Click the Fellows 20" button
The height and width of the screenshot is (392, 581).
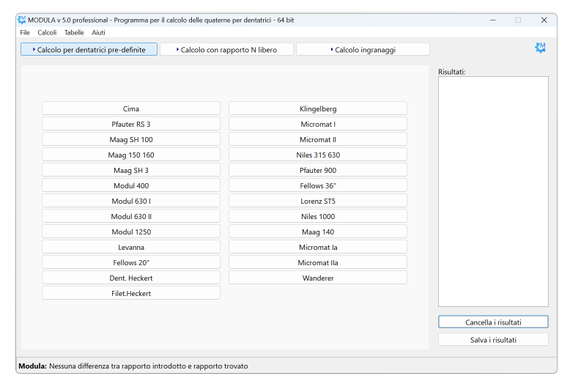(131, 262)
